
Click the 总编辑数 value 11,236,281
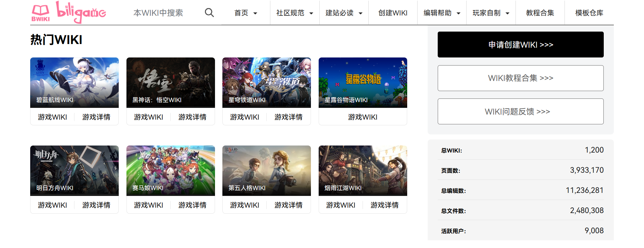585,190
